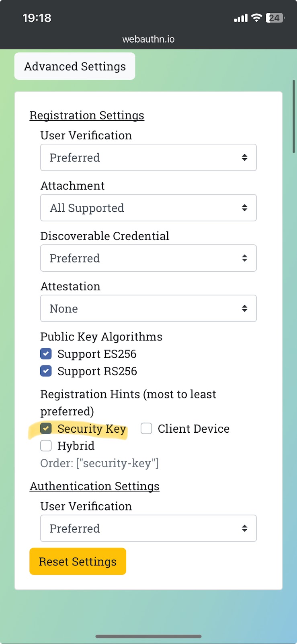Tap the battery level indicator

click(275, 18)
